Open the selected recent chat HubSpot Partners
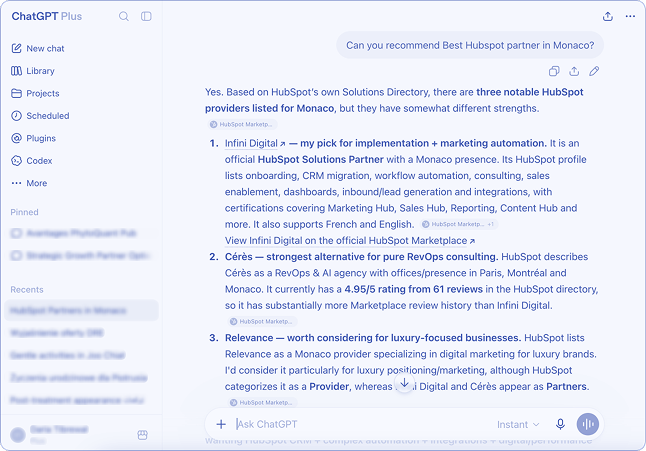Screen dimensions: 646x451 [x=81, y=311]
